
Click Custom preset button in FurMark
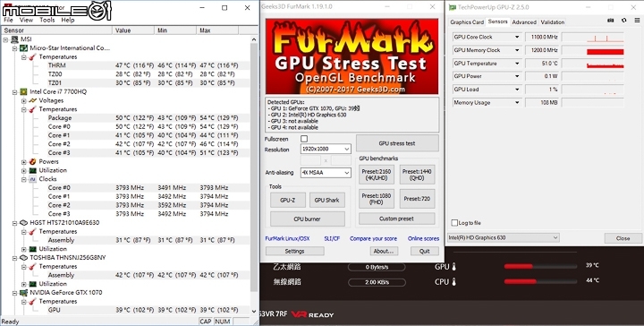(397, 219)
